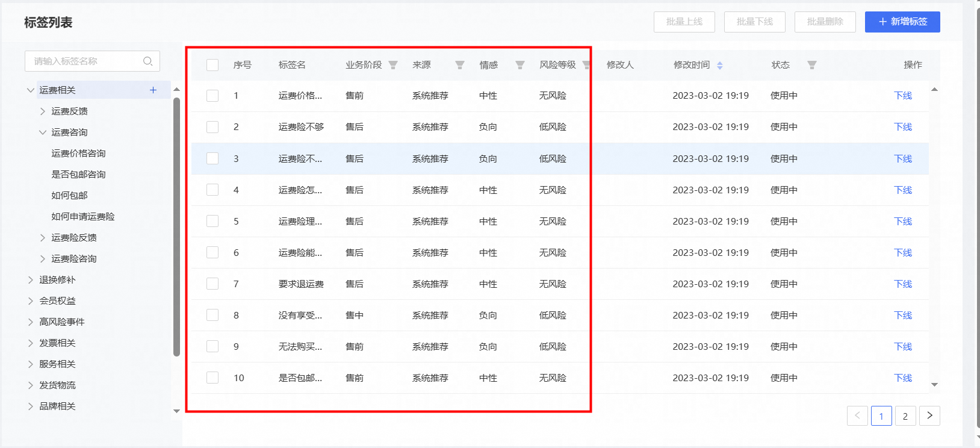The image size is (980, 448).
Task: Click the table scroll-down arrow
Action: [934, 384]
